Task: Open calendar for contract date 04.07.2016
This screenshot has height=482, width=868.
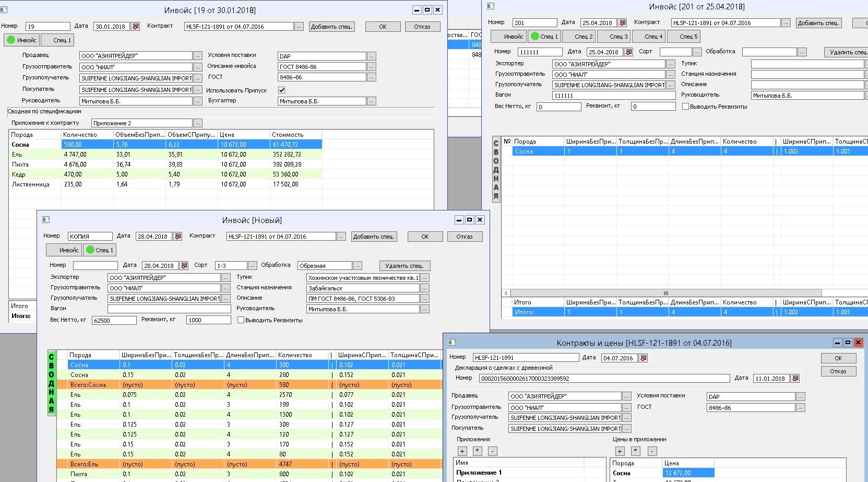Action: (643, 358)
